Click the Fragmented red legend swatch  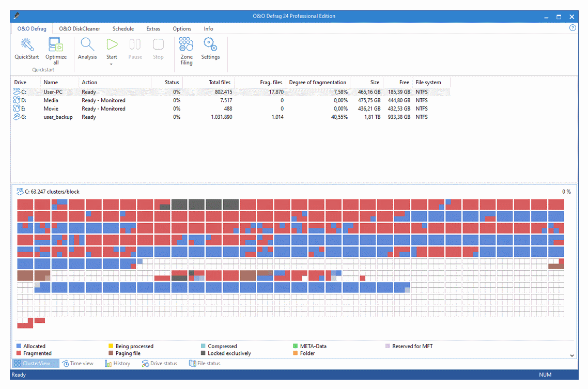[x=19, y=353]
